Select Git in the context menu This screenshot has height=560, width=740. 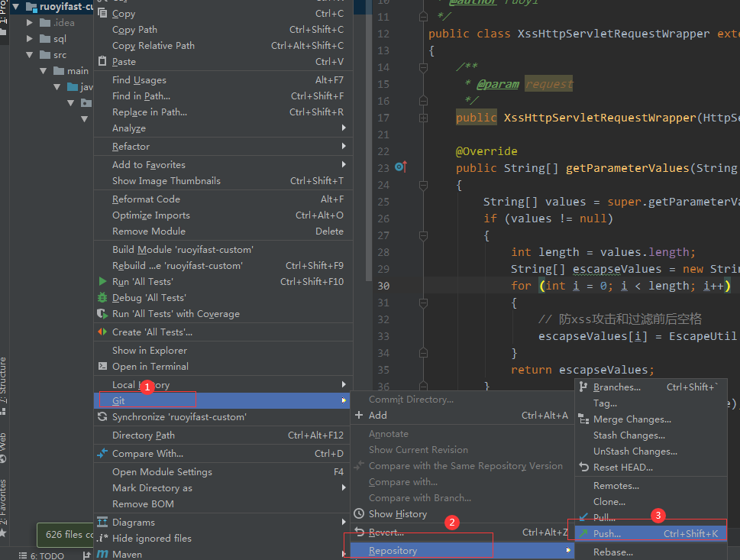(221, 401)
